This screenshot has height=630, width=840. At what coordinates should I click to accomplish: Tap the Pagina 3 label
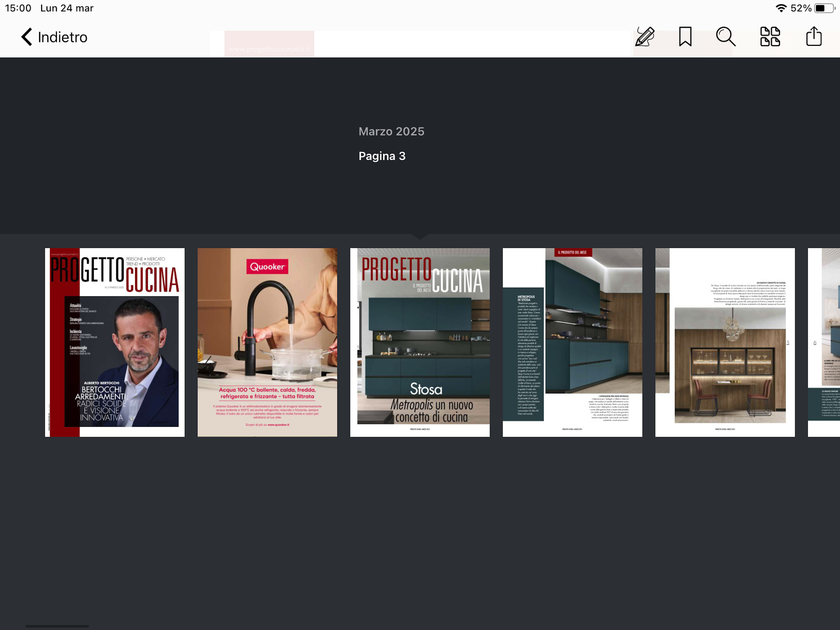tap(382, 156)
